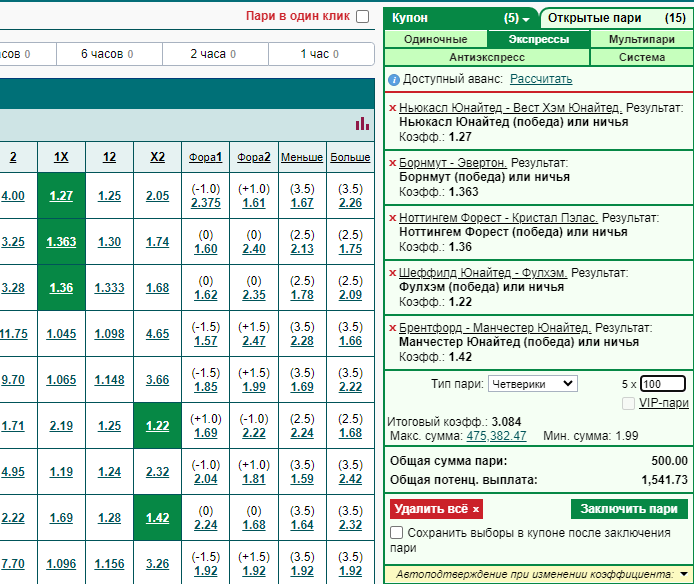The height and width of the screenshot is (584, 694).
Task: Enable Пари в один клик checkbox
Action: 362,17
